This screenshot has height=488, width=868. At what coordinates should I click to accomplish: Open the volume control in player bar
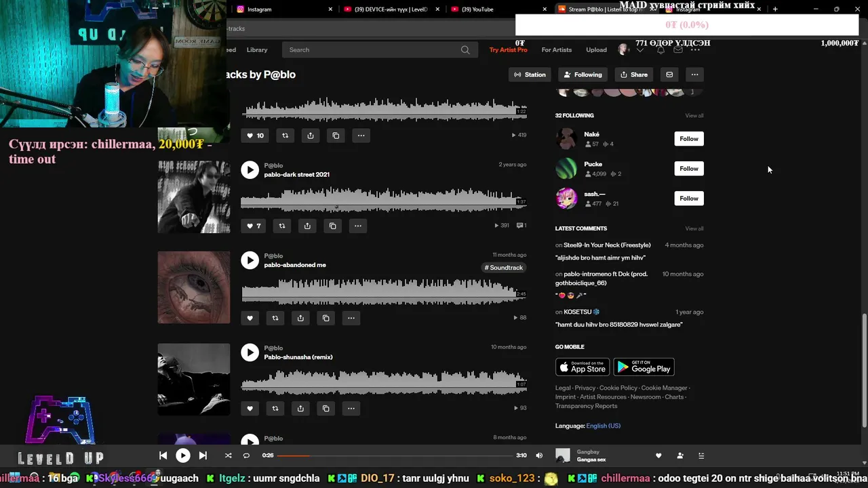(539, 455)
